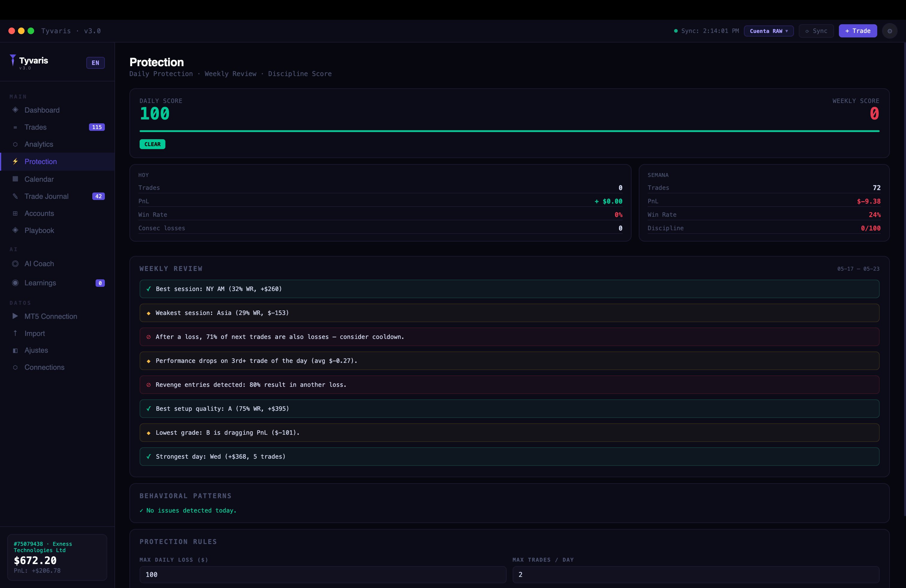
Task: Click the Max Daily Loss input field
Action: (323, 574)
